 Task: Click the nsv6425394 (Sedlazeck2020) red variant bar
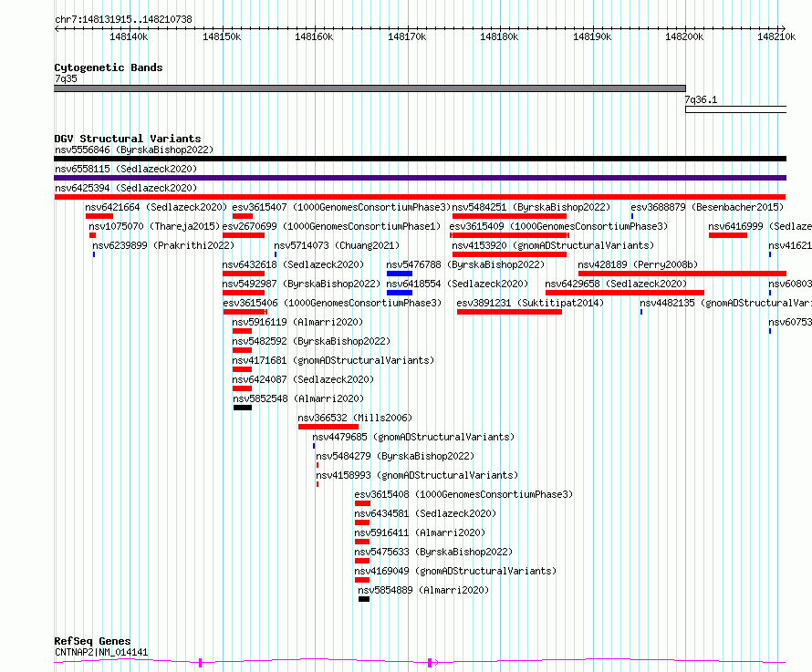(420, 197)
